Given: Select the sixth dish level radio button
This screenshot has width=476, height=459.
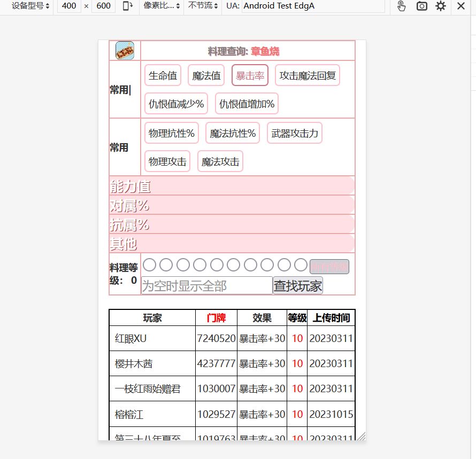Looking at the screenshot, I should tap(233, 265).
